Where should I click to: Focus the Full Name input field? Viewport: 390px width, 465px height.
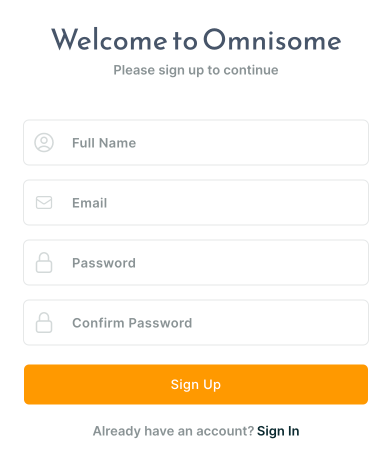[196, 143]
